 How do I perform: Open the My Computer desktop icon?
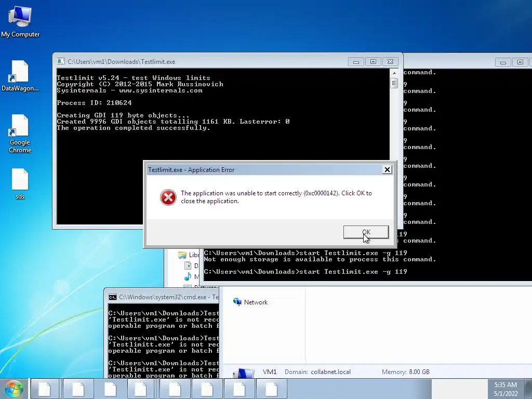click(x=20, y=21)
